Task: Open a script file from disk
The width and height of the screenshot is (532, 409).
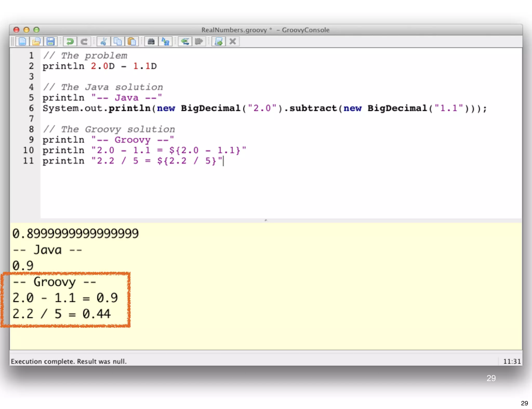Action: 36,42
